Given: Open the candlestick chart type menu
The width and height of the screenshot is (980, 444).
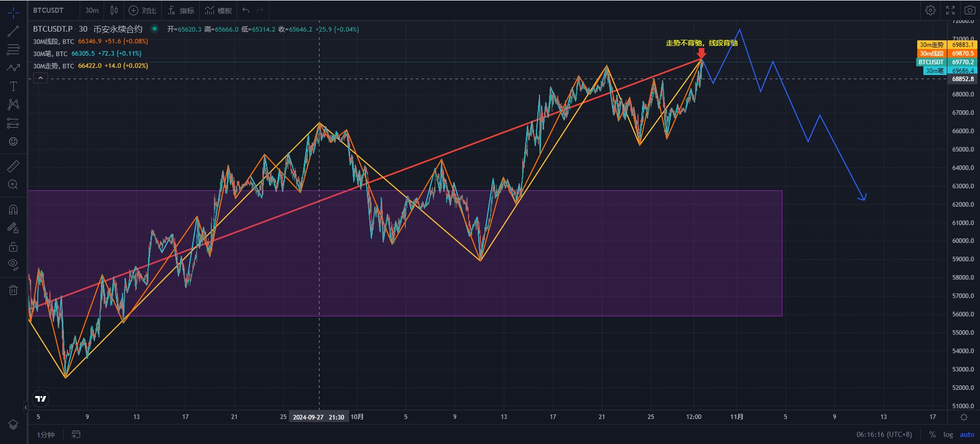Looking at the screenshot, I should tap(114, 10).
